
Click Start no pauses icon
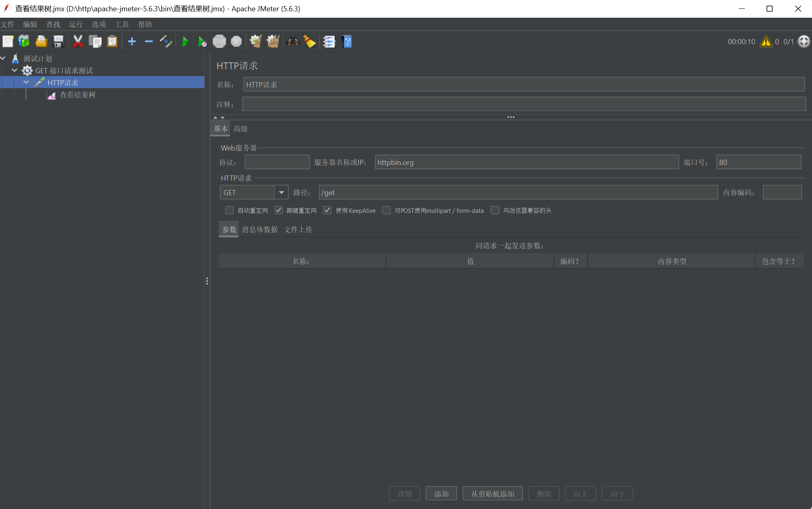(x=202, y=41)
